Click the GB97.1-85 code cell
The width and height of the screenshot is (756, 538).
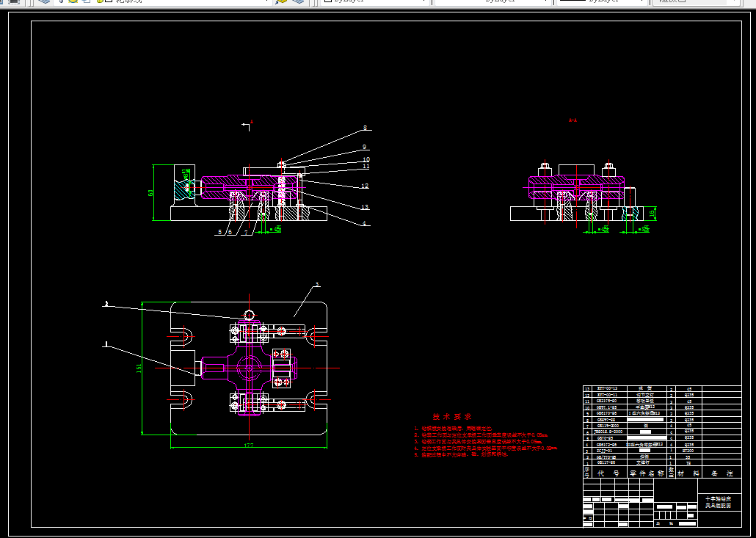(x=607, y=407)
